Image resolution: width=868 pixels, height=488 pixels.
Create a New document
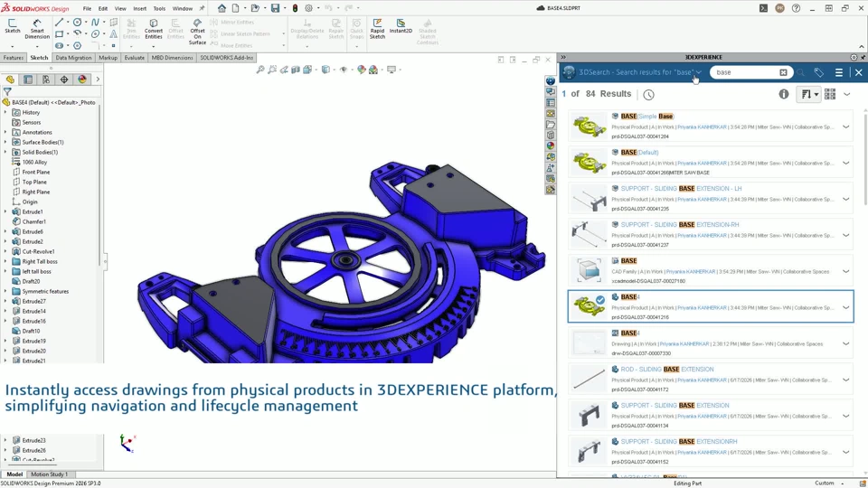click(x=236, y=8)
